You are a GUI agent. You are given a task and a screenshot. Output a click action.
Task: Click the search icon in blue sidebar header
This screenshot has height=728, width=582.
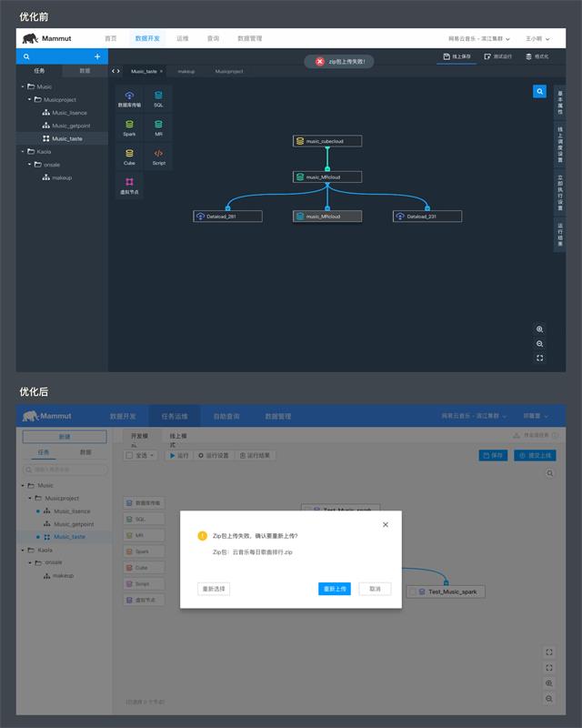point(26,56)
